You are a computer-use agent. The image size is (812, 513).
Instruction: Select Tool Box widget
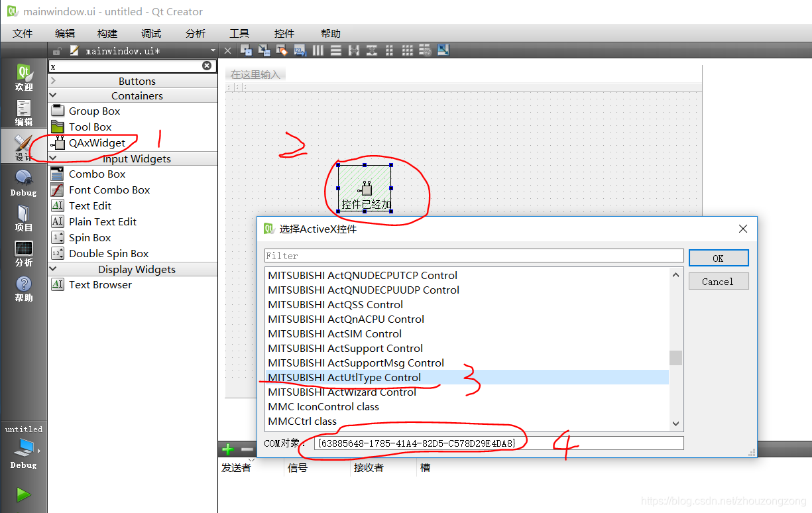[x=90, y=127]
